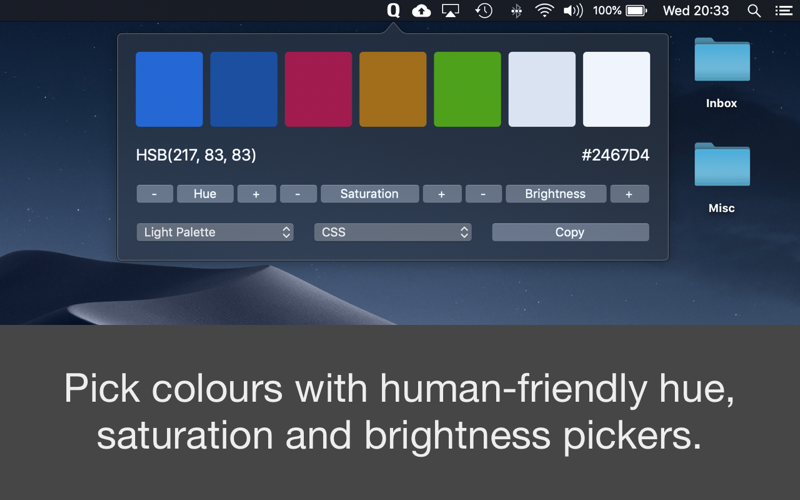Click the Copy button
This screenshot has width=800, height=500.
click(570, 232)
